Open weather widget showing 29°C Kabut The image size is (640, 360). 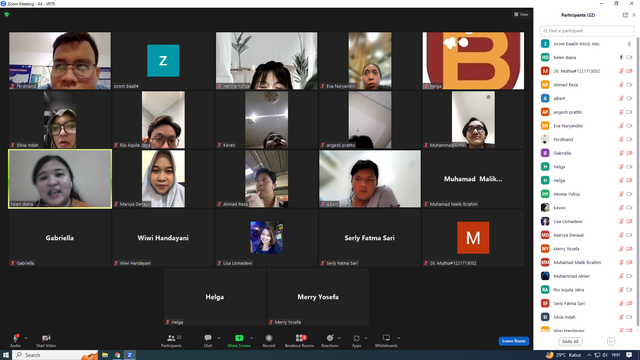563,355
